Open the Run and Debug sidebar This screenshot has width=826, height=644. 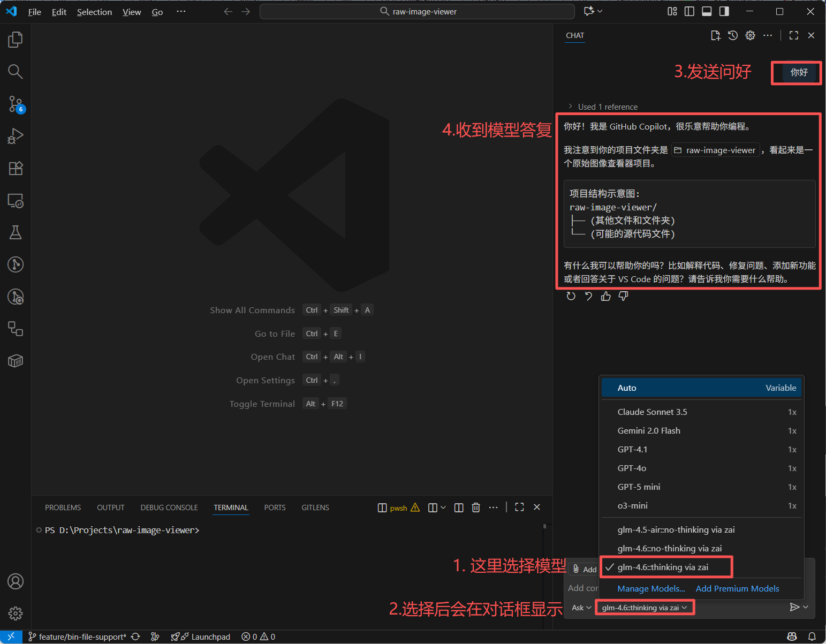pos(16,135)
